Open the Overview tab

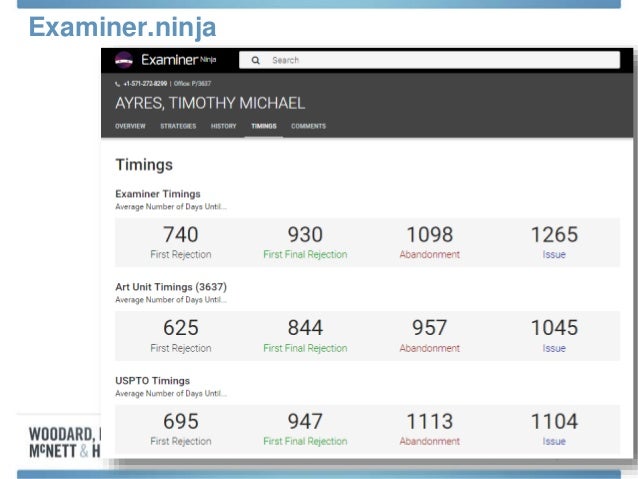[x=130, y=126]
